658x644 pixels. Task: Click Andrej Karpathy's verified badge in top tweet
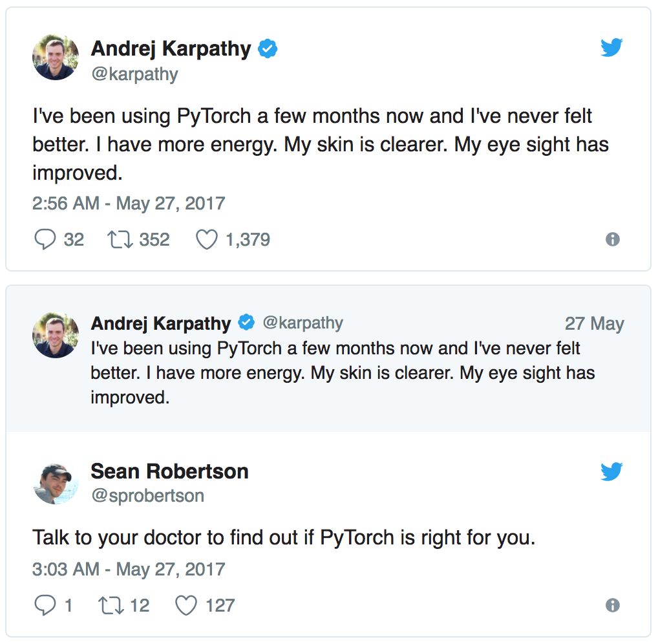pyautogui.click(x=268, y=49)
